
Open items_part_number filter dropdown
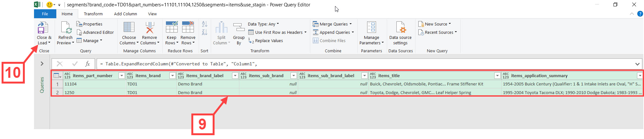tap(121, 76)
